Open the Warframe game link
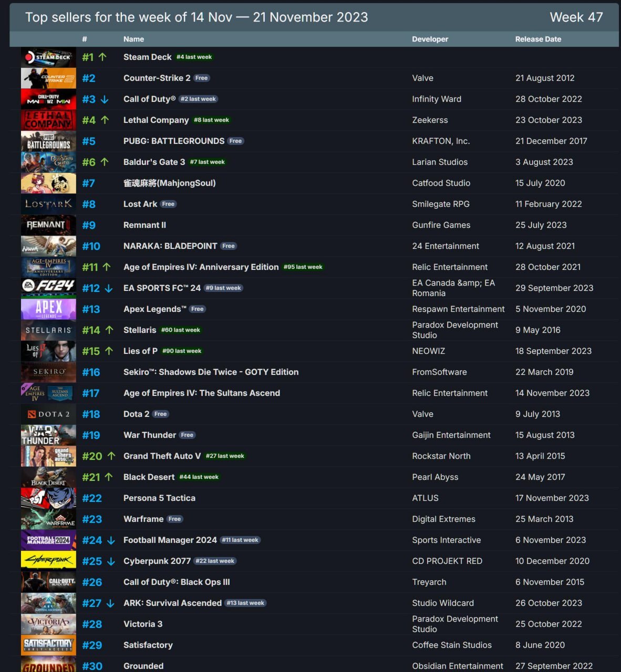 pyautogui.click(x=143, y=519)
